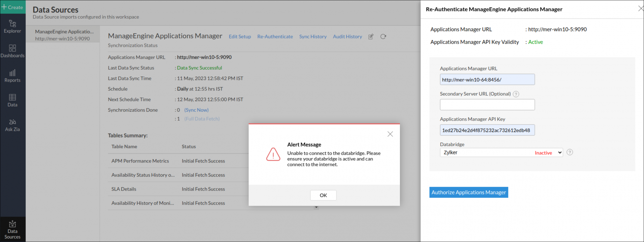Click the Create button
This screenshot has height=242, width=644.
tap(13, 7)
